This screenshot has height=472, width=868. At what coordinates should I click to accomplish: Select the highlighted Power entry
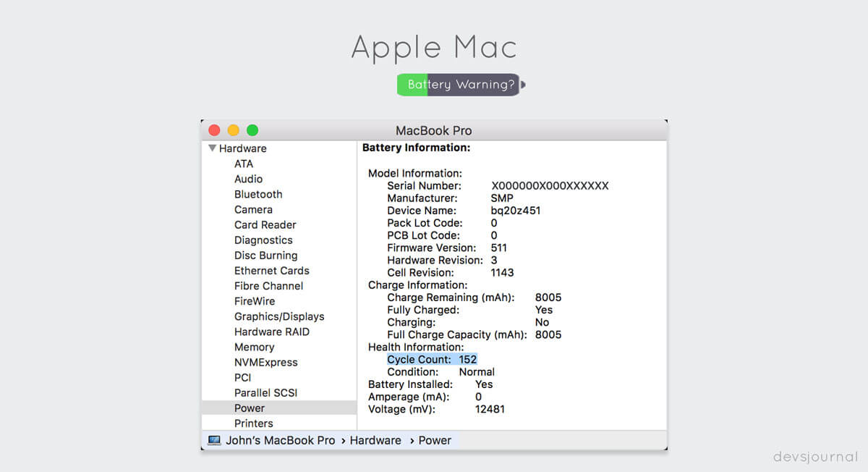point(279,408)
